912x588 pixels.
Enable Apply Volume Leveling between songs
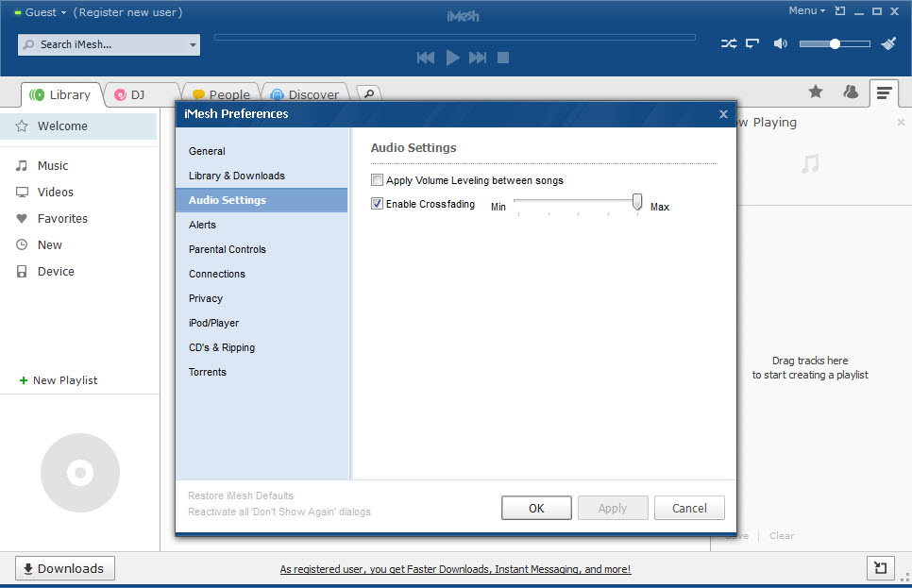377,180
